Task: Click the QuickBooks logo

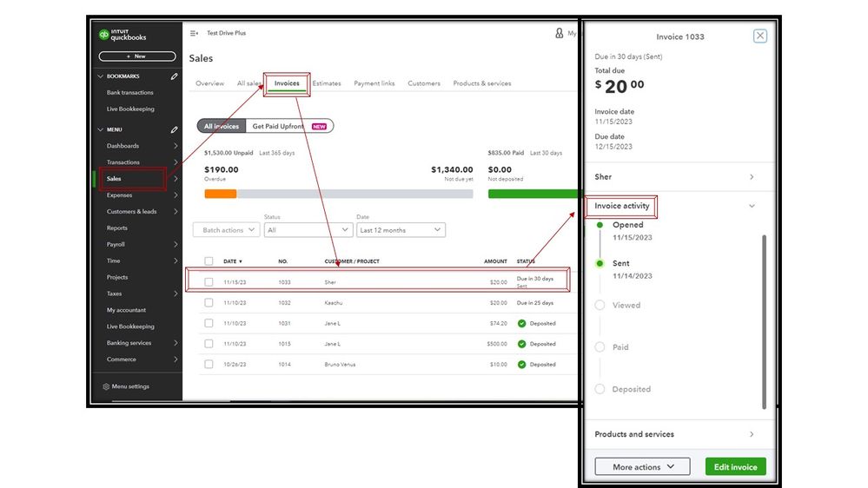Action: coord(123,35)
